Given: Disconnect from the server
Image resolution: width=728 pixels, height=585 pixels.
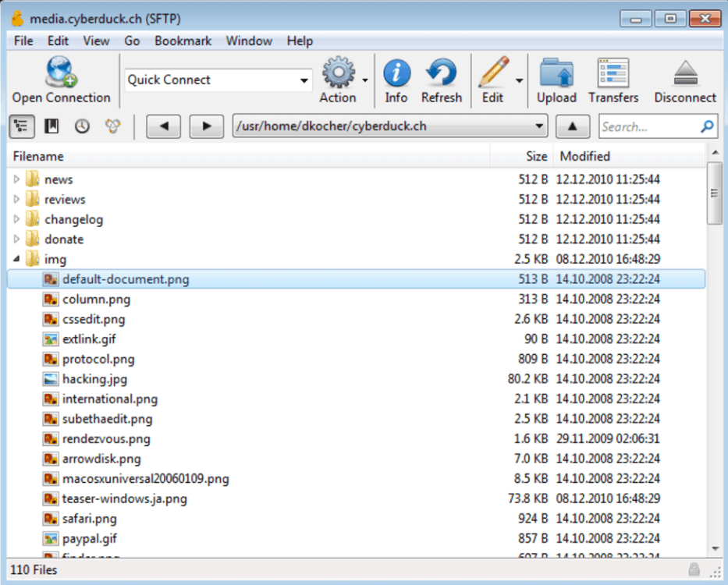Looking at the screenshot, I should click(x=684, y=73).
